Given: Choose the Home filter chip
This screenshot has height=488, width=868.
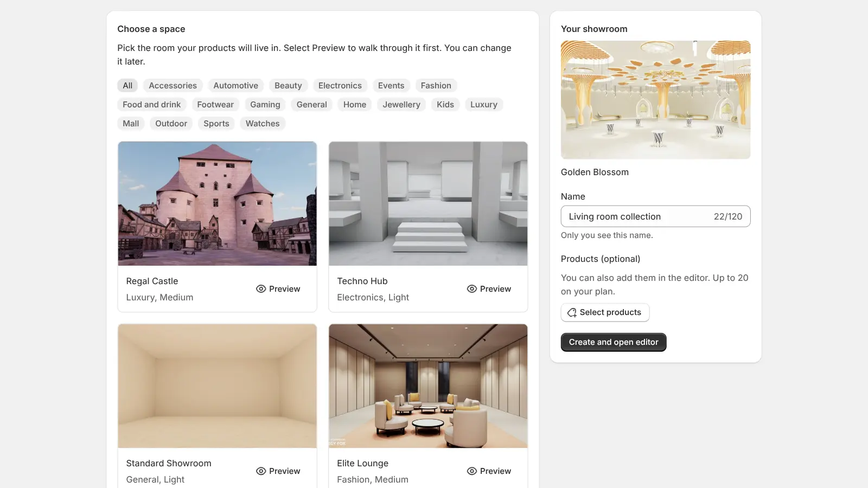Looking at the screenshot, I should pos(355,105).
